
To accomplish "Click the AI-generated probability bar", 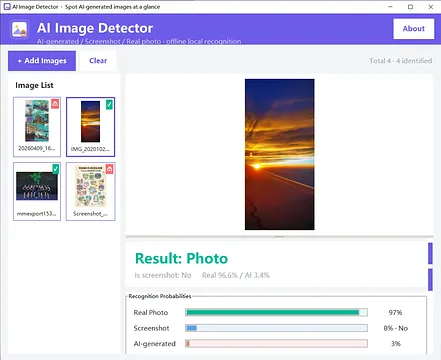I will coord(276,343).
